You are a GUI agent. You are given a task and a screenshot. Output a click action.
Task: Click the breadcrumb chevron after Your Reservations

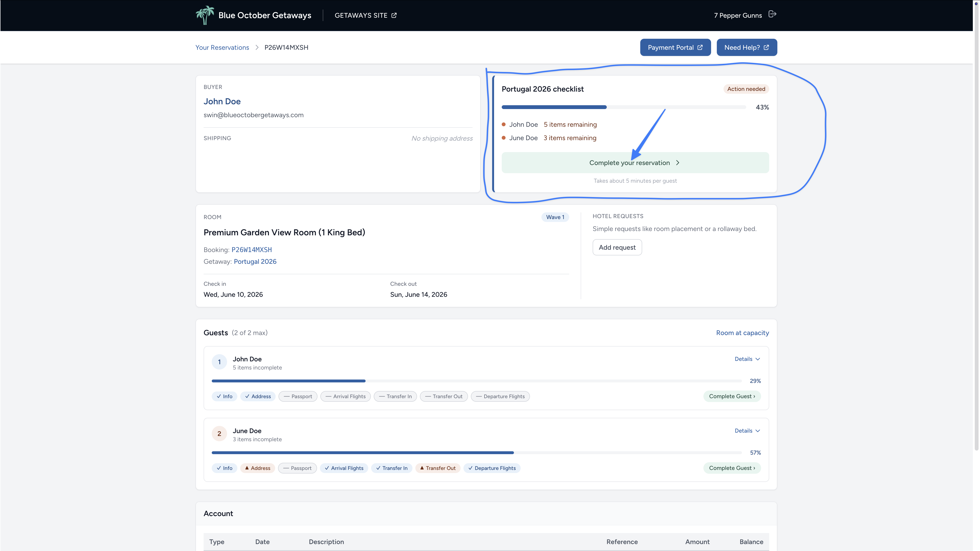(x=257, y=48)
